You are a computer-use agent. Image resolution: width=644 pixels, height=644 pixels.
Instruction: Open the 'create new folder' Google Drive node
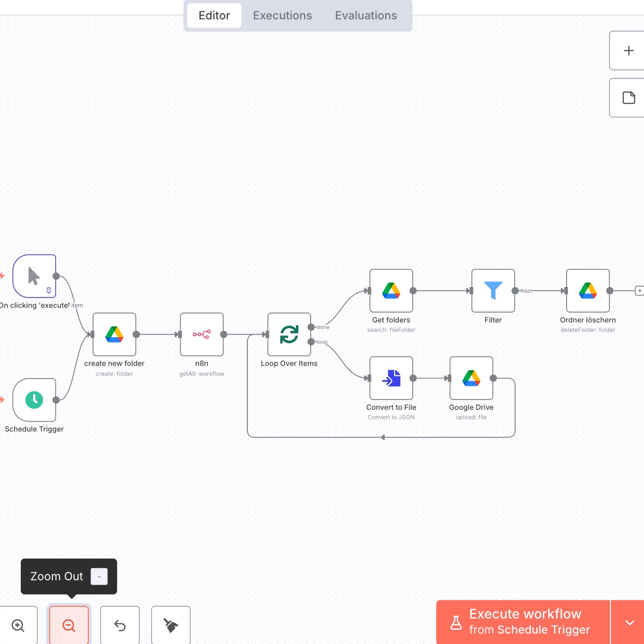pyautogui.click(x=114, y=334)
